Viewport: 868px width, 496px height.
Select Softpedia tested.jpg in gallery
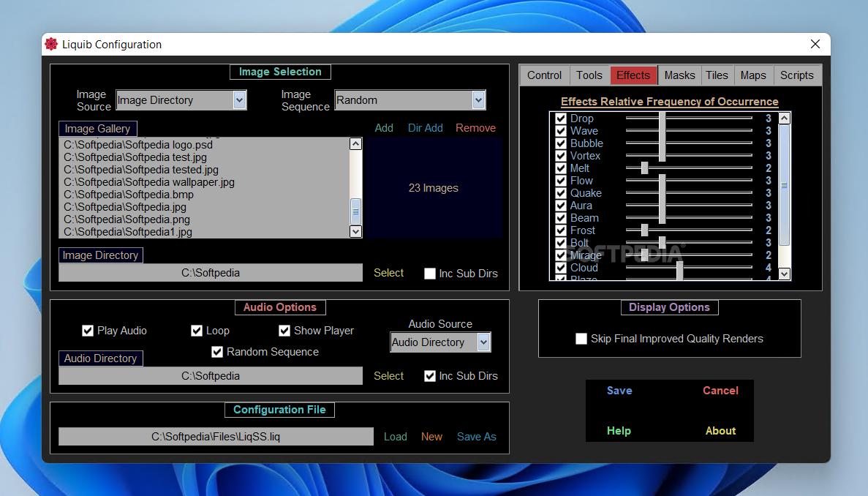point(140,170)
